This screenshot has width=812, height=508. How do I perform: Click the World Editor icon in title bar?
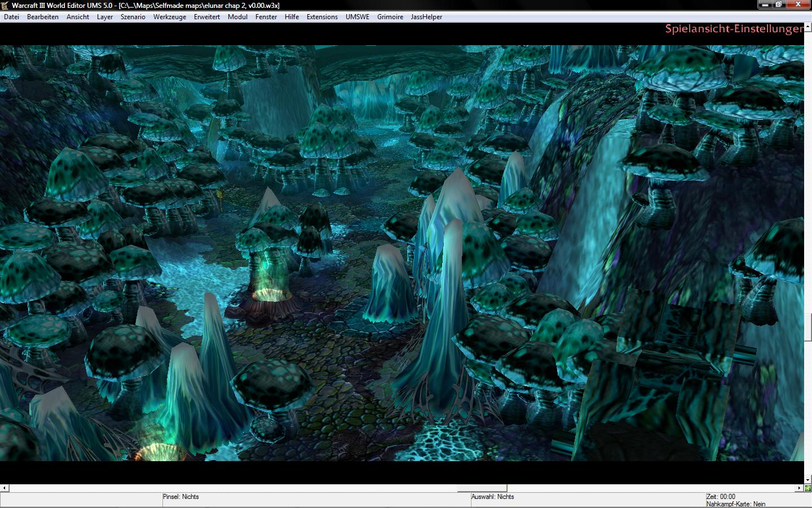5,5
